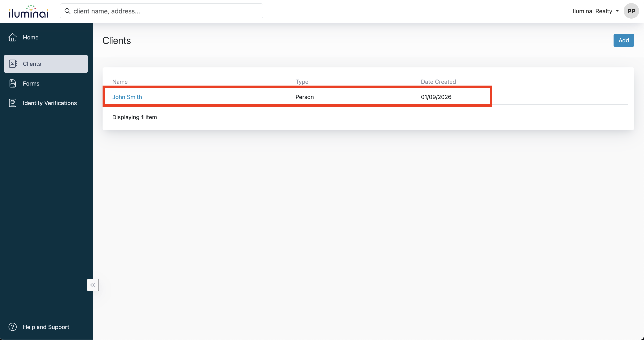644x340 pixels.
Task: Click the Identity Verifications badge icon
Action: 13,103
